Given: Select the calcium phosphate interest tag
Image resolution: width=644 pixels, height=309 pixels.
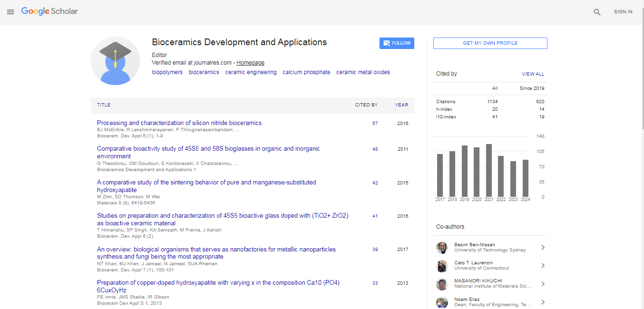Looking at the screenshot, I should (306, 72).
